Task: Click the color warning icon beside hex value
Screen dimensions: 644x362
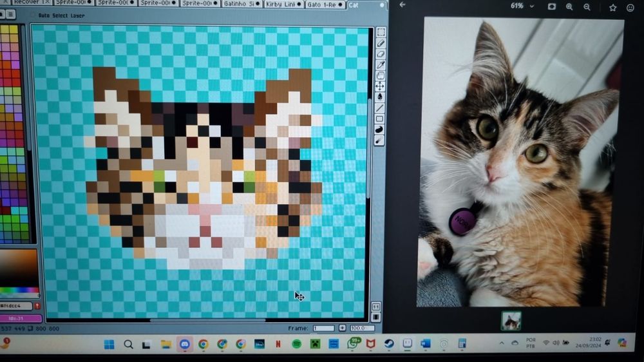Action: pyautogui.click(x=37, y=306)
